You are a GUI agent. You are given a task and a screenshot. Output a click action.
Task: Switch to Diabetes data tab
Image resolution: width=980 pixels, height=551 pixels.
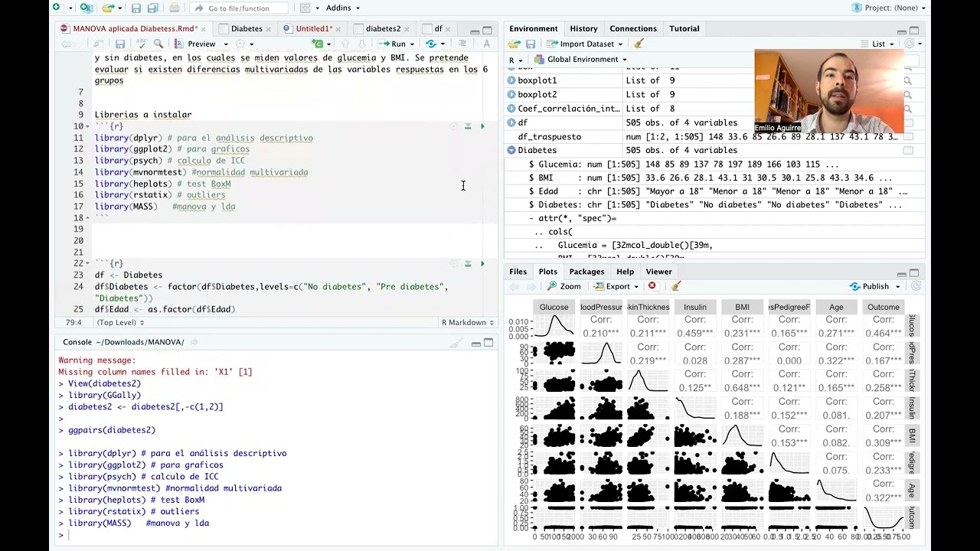247,28
